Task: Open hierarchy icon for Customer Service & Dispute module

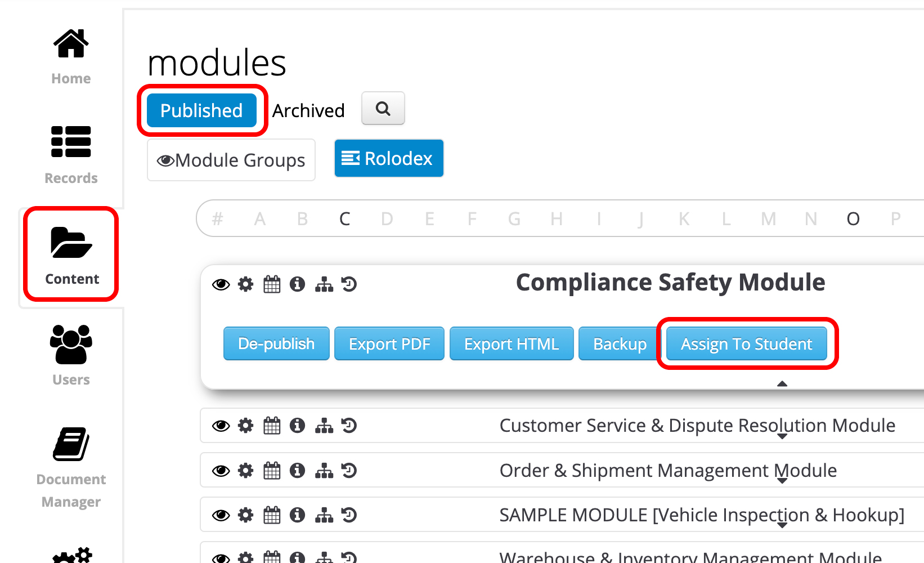Action: (x=324, y=426)
